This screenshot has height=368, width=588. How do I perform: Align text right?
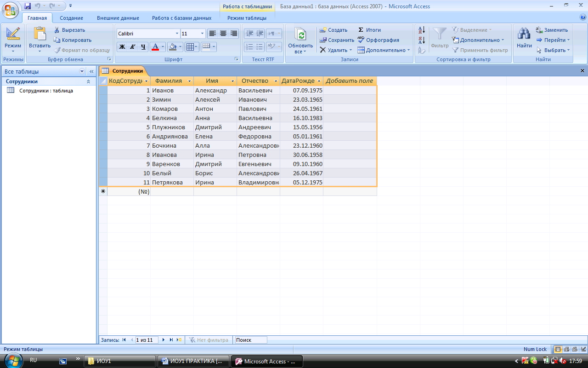point(234,34)
